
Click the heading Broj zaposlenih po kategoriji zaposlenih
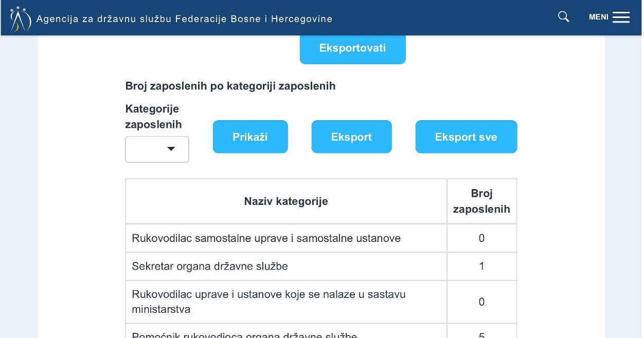tap(230, 86)
